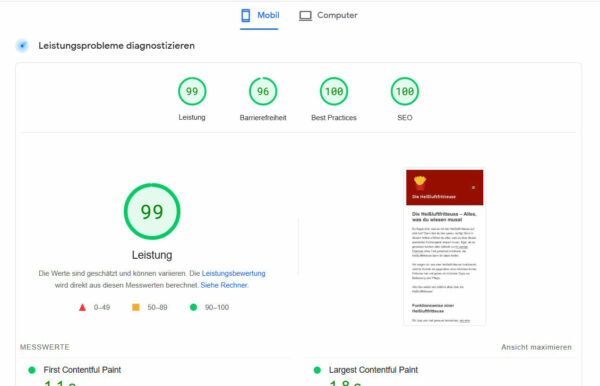The width and height of the screenshot is (600, 386).
Task: Open the Leistungsbewertung link
Action: coord(233,273)
